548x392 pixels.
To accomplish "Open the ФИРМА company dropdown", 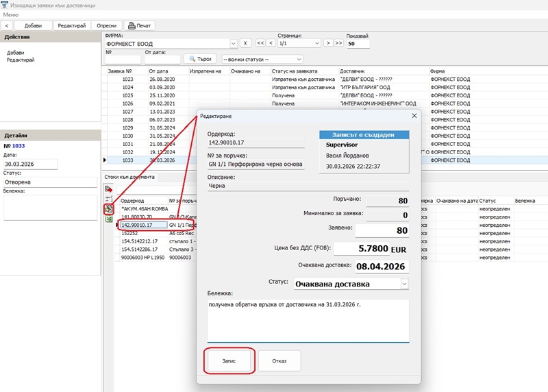I will click(x=234, y=43).
